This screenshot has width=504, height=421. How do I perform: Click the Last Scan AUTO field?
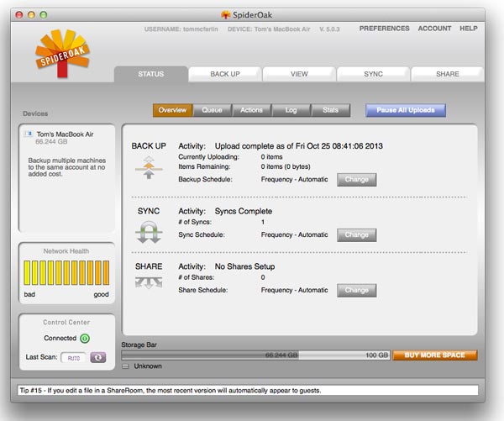click(74, 358)
